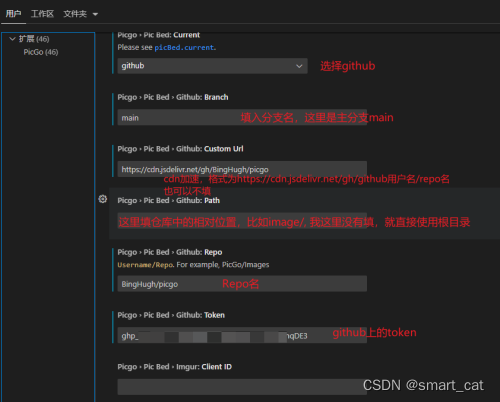Click the Picgo Pic Bed Github: Repo setting title
500x402 pixels.
pyautogui.click(x=170, y=252)
